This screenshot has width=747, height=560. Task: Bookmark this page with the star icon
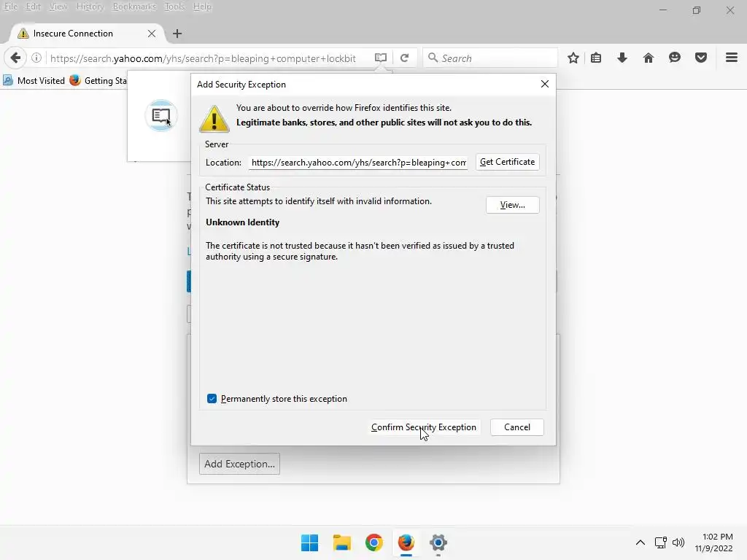573,58
